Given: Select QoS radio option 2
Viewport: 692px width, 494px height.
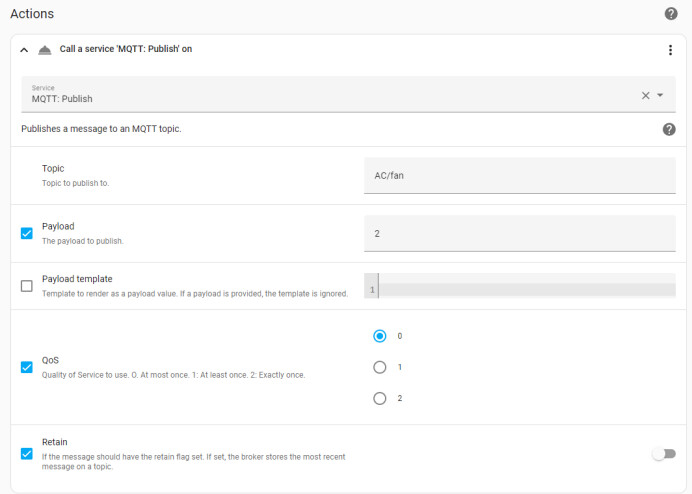Looking at the screenshot, I should 380,399.
